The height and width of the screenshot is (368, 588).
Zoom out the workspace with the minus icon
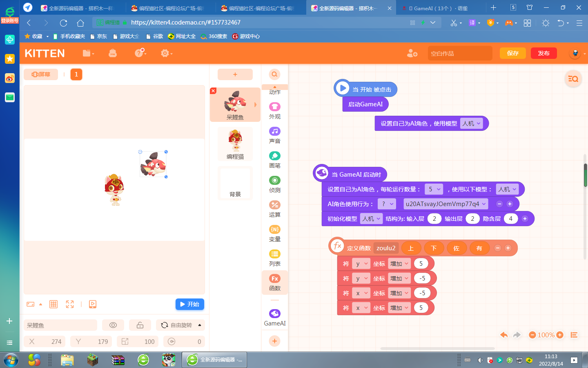[x=532, y=335]
